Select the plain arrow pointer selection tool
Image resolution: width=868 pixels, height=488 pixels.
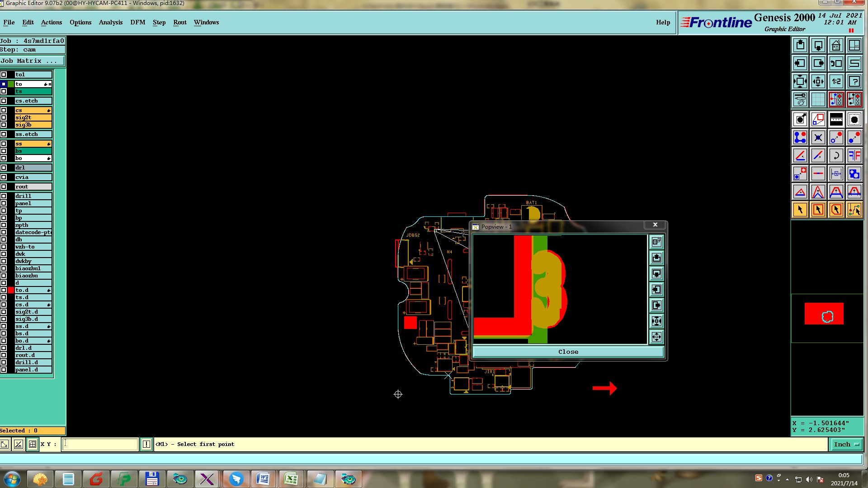click(800, 210)
